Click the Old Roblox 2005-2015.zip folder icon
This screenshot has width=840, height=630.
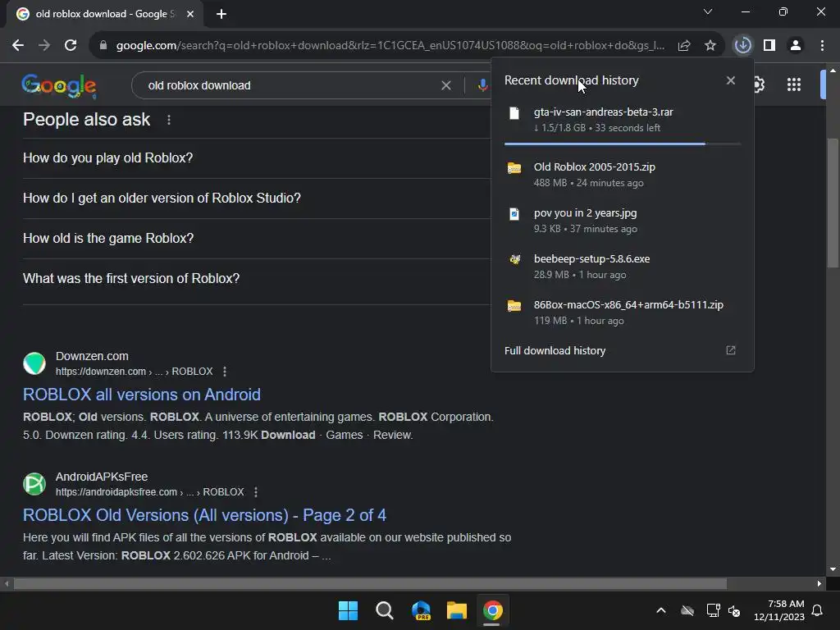click(514, 168)
